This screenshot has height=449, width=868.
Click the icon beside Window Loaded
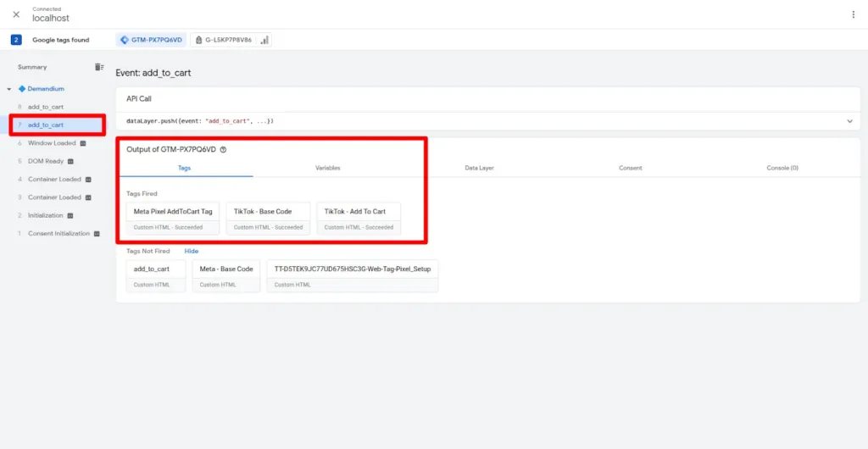pyautogui.click(x=83, y=143)
